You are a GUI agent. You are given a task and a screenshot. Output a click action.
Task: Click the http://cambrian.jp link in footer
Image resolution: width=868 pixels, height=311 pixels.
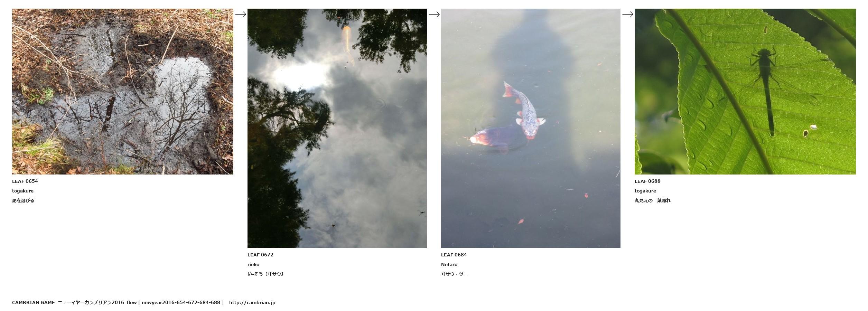point(252,302)
